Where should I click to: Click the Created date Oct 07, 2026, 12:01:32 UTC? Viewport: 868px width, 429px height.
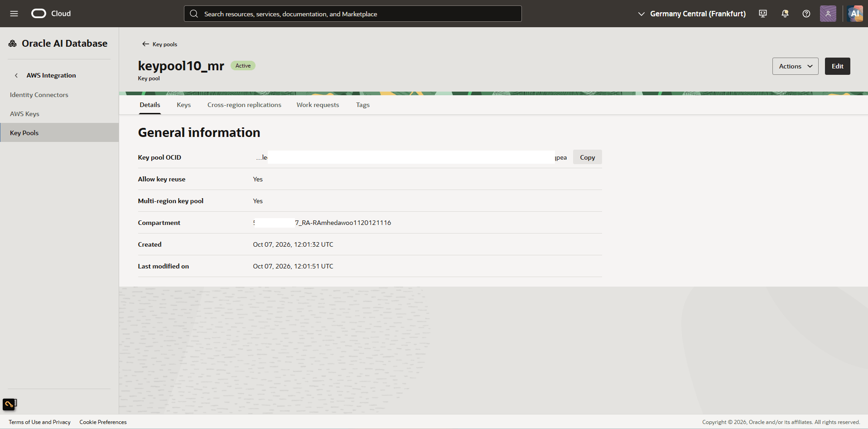(293, 244)
